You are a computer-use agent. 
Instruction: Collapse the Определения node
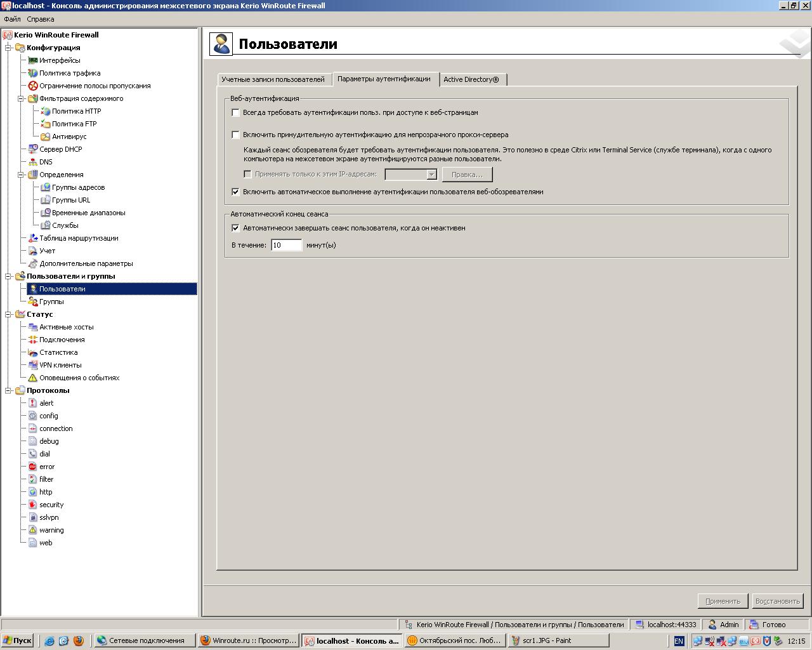click(22, 175)
